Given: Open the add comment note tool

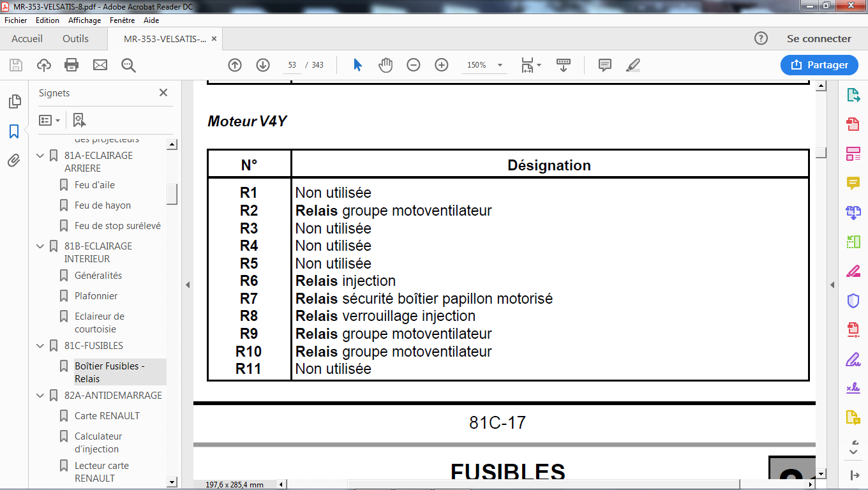Looking at the screenshot, I should click(x=605, y=65).
